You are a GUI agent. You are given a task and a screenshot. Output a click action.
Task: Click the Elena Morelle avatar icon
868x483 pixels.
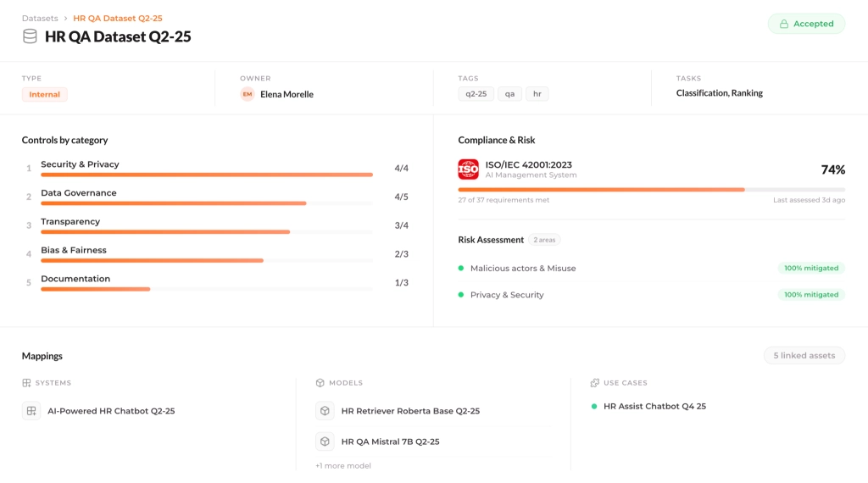click(248, 94)
